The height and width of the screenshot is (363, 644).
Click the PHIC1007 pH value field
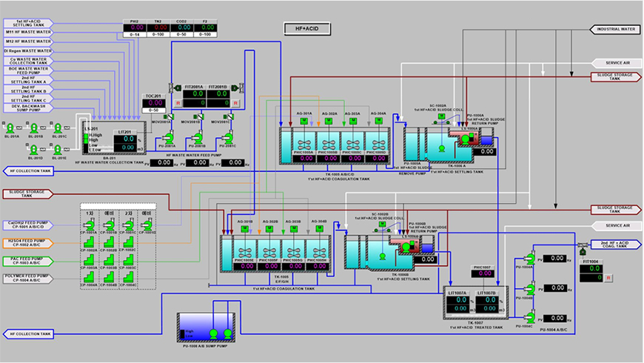(483, 273)
